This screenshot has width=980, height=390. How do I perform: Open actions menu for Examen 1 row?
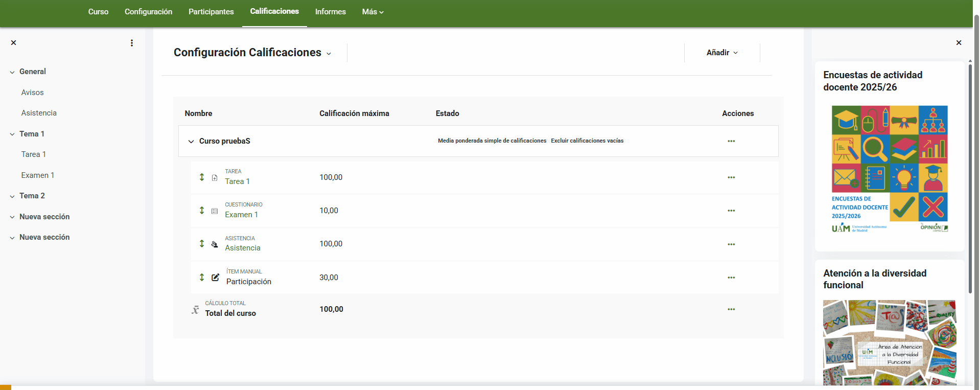click(x=731, y=211)
